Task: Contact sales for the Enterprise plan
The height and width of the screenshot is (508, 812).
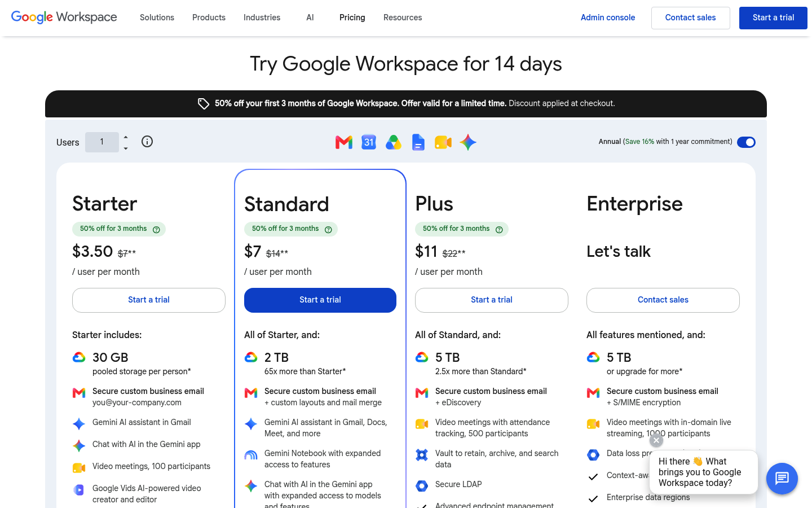Action: (663, 300)
